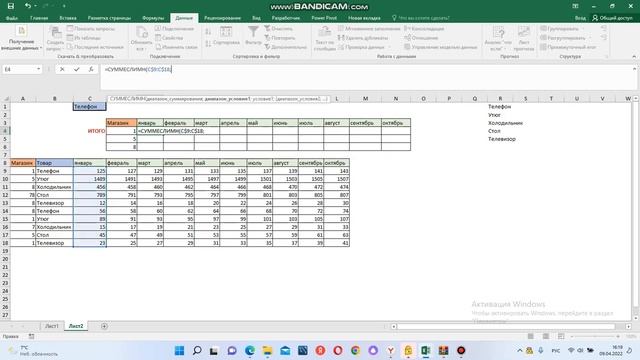Open the Name Box dropdown arrow
640x360 pixels.
38,69
